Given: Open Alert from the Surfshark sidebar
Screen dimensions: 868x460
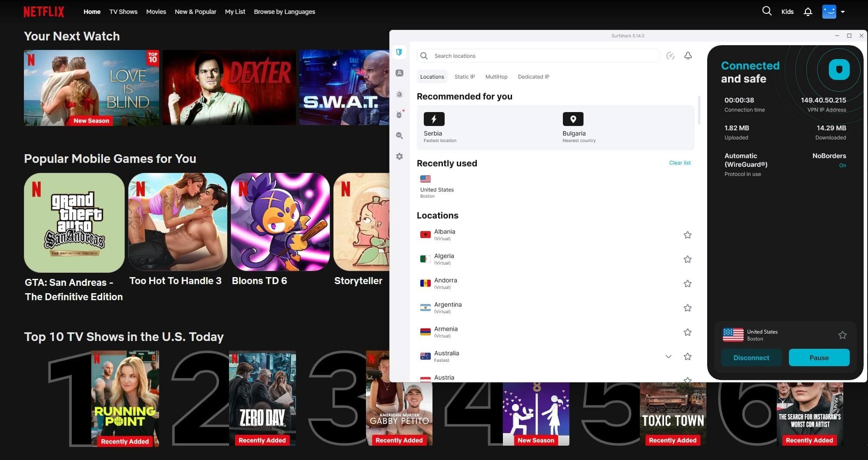Looking at the screenshot, I should pos(399,94).
